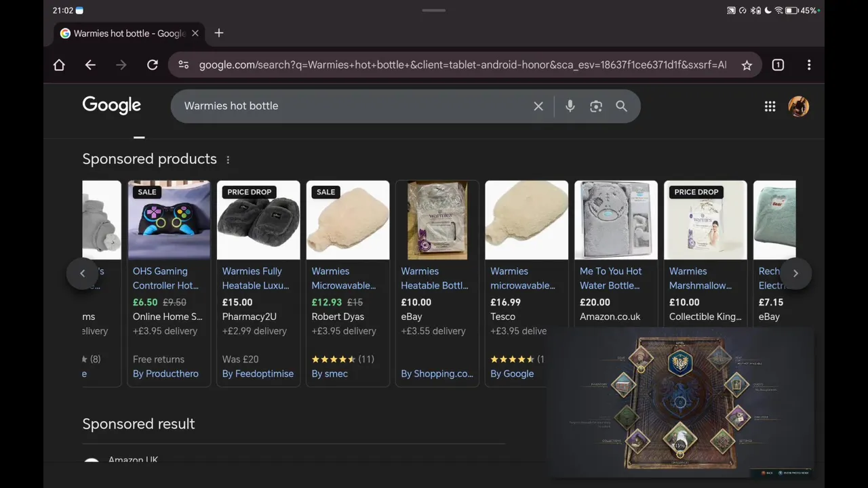Viewport: 868px width, 488px height.
Task: Submit search with magnifier icon
Action: (621, 106)
